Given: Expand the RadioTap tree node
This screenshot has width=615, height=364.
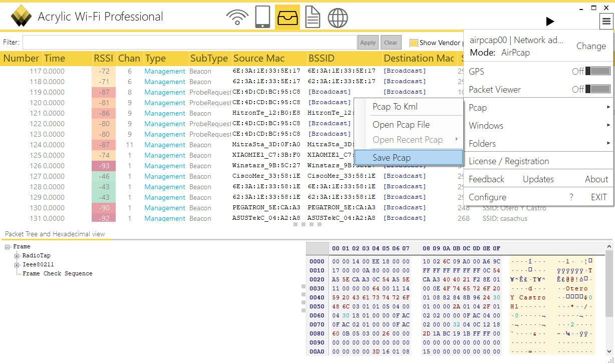Looking at the screenshot, I should pyautogui.click(x=17, y=256).
